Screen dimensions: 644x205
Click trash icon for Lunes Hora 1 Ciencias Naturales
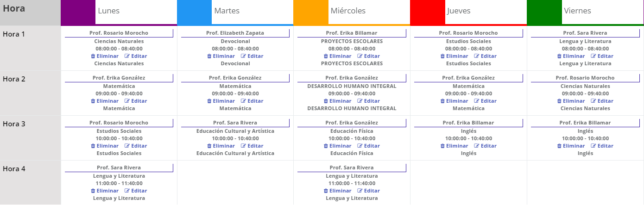93,56
